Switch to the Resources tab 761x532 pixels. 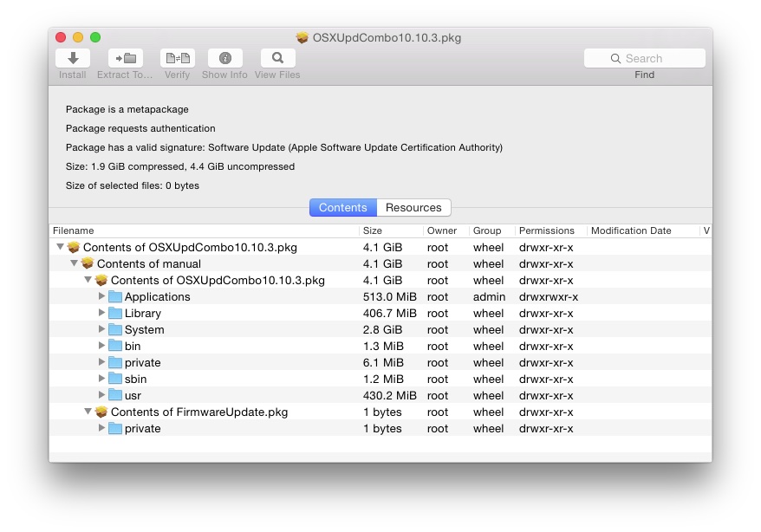point(413,208)
